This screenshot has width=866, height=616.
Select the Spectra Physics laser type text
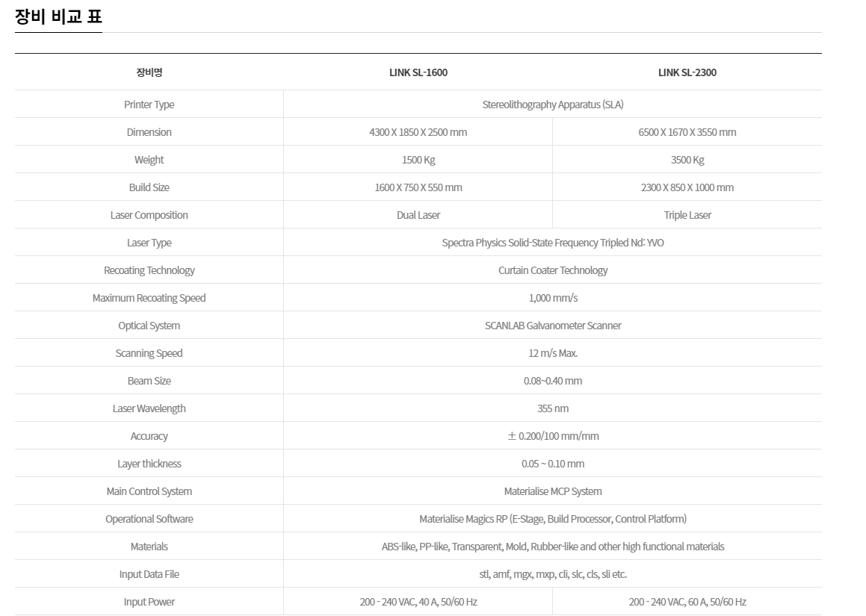[553, 243]
